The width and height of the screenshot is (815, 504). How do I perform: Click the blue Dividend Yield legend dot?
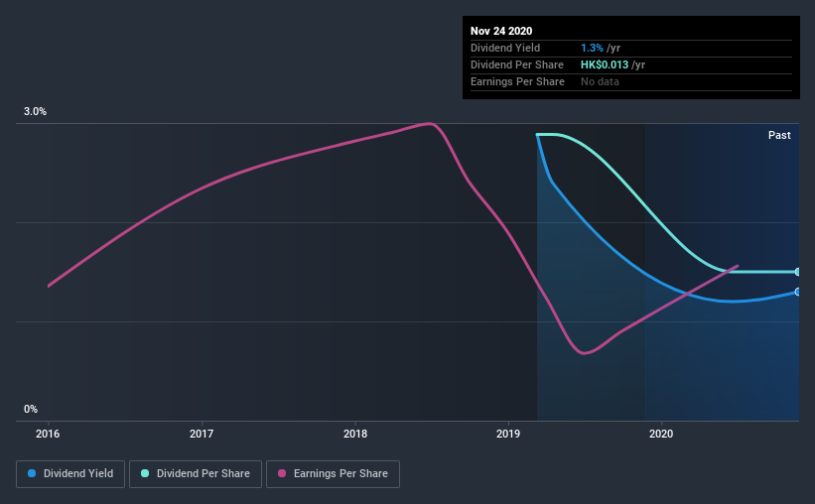32,473
